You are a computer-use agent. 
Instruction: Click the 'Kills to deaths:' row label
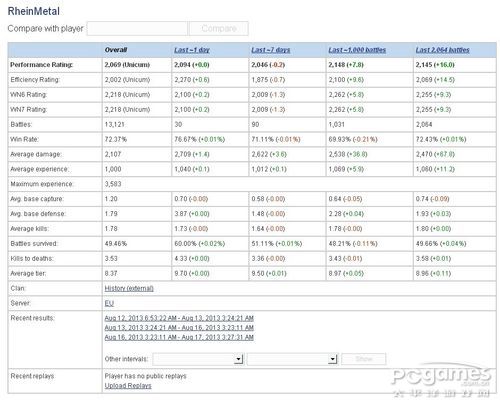pyautogui.click(x=32, y=258)
